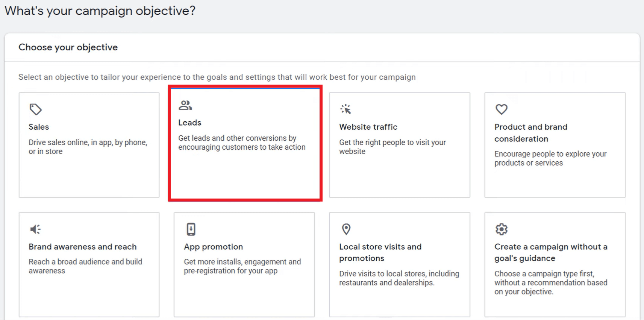The height and width of the screenshot is (320, 644).
Task: Select Product and brand consideration title
Action: [x=531, y=133]
